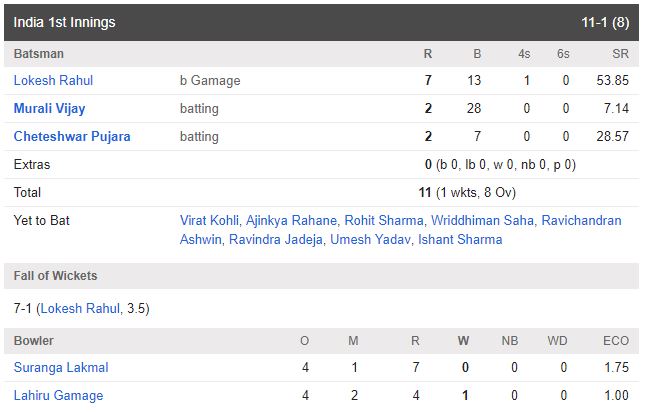Open bowler Suranga Lakmal's link
The image size is (646, 413).
pyautogui.click(x=61, y=367)
